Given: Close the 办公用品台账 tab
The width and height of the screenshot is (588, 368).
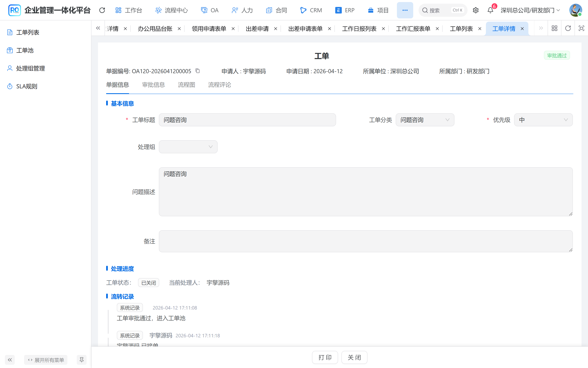Looking at the screenshot, I should coord(179,29).
